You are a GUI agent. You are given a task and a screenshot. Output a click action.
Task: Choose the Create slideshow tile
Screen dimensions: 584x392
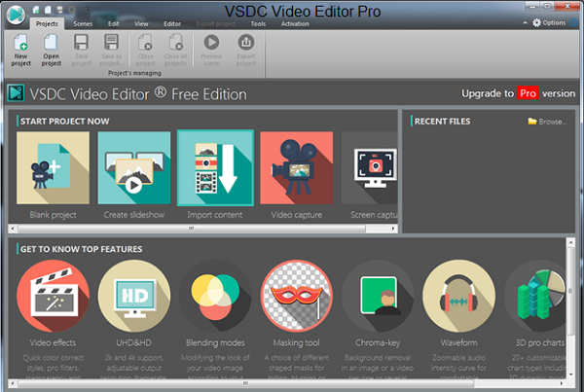134,168
